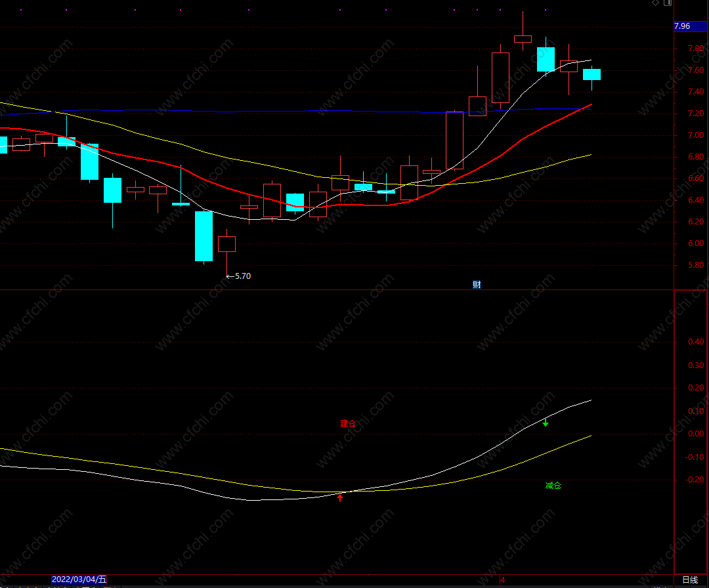The width and height of the screenshot is (709, 588).
Task: Click the 7.80 price axis label
Action: (696, 49)
